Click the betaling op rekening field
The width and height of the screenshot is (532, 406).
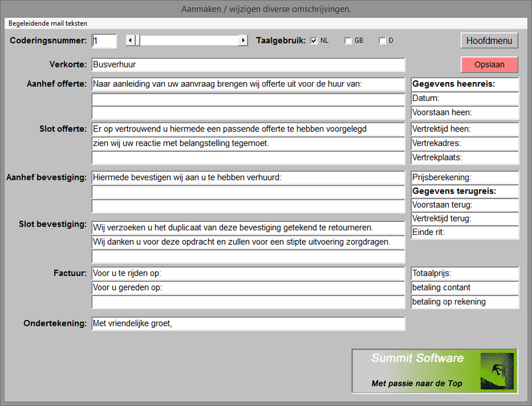(x=465, y=302)
